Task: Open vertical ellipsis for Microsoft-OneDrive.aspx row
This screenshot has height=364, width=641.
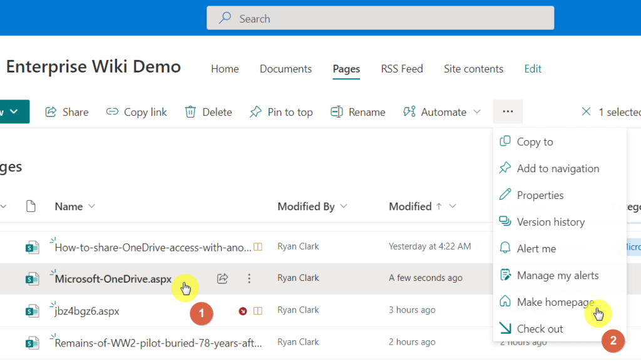Action: [249, 278]
